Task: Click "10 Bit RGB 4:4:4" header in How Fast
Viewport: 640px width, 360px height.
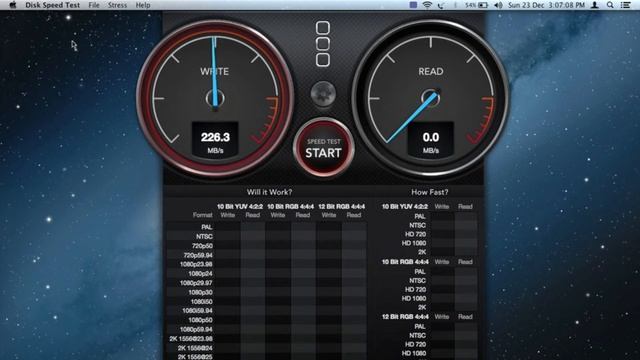Action: (x=405, y=262)
